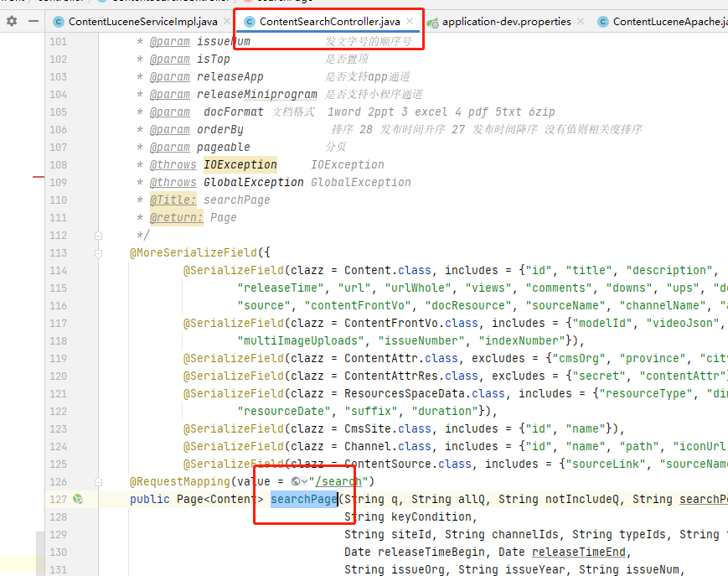This screenshot has height=576, width=728.
Task: Click the selected searchPage method name
Action: [x=304, y=500]
